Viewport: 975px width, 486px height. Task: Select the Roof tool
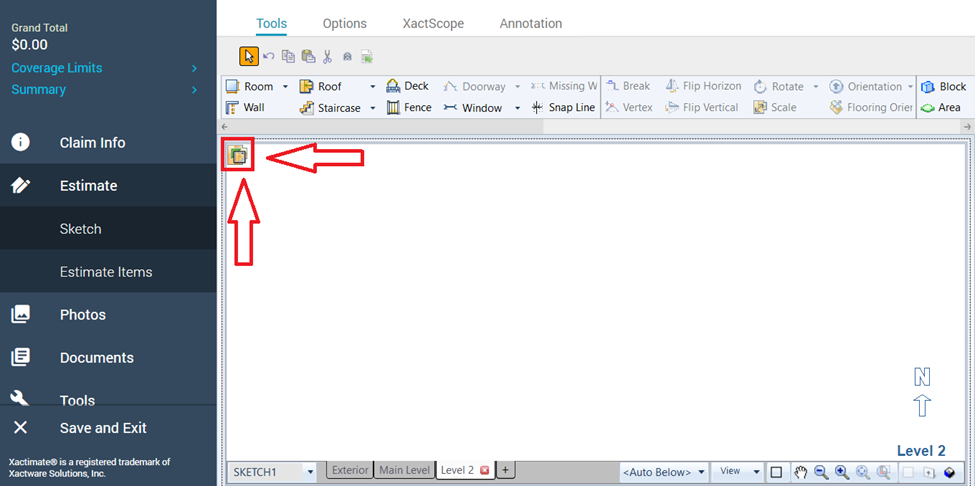point(321,86)
